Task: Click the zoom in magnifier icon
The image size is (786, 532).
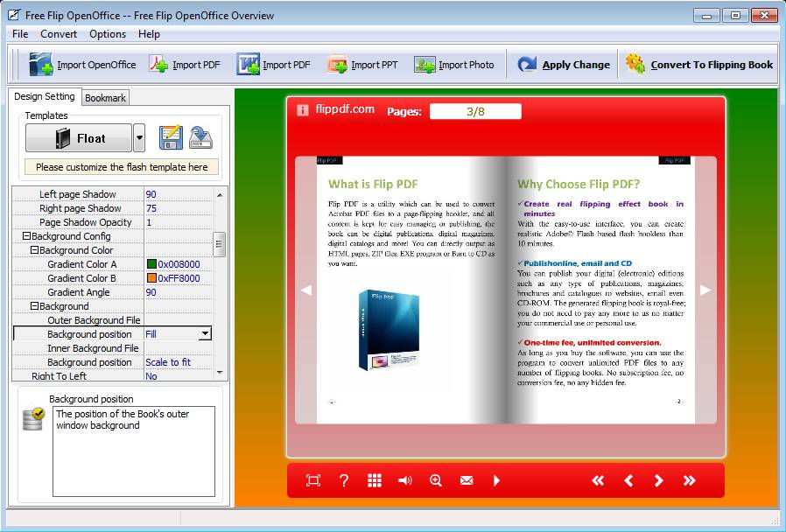Action: click(436, 480)
